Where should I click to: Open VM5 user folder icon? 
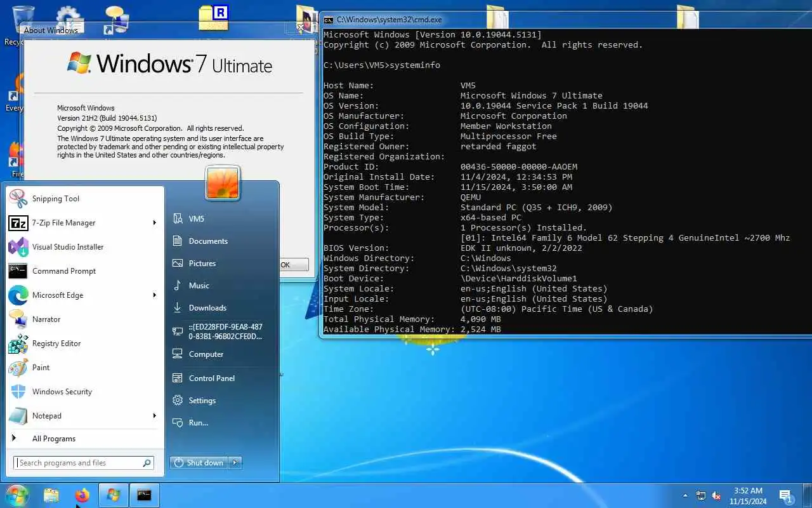point(178,218)
